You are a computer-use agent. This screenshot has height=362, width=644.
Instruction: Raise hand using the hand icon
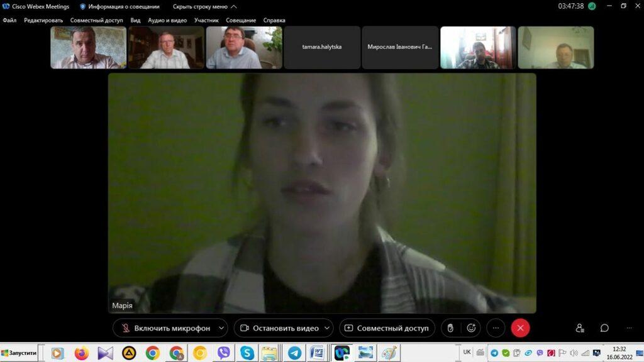point(450,328)
